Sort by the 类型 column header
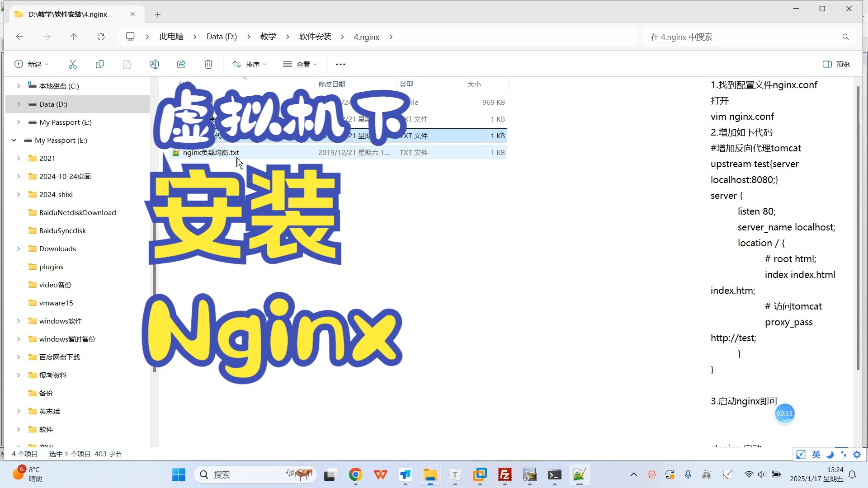This screenshot has height=488, width=868. [x=430, y=84]
